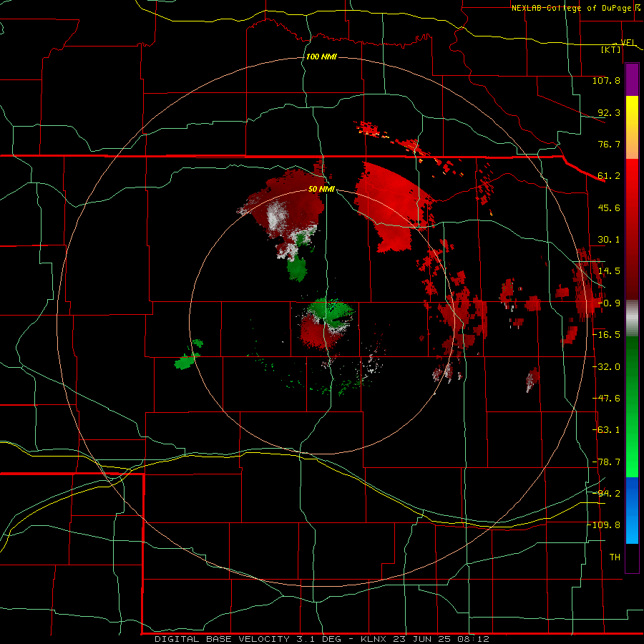Select the -16.5 value on the velocity scale
The width and height of the screenshot is (644, 644).
[x=606, y=335]
